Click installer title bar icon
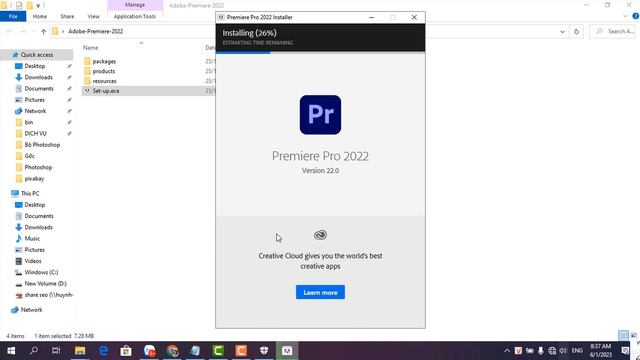The height and width of the screenshot is (360, 640). 221,17
